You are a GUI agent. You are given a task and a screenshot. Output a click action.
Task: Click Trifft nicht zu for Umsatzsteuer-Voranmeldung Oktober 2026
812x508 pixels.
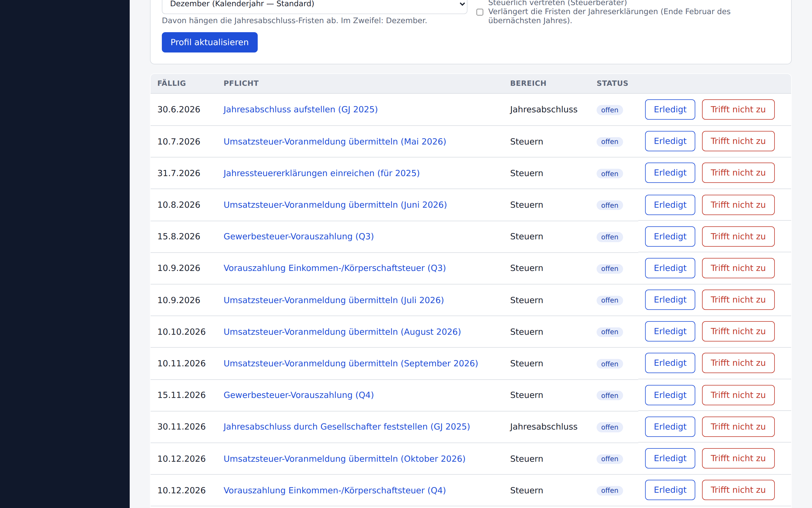click(x=738, y=458)
